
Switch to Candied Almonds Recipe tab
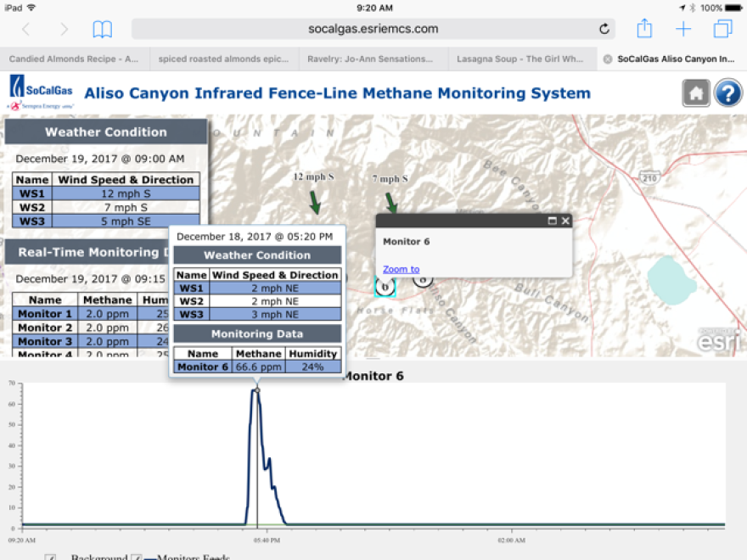pyautogui.click(x=75, y=59)
